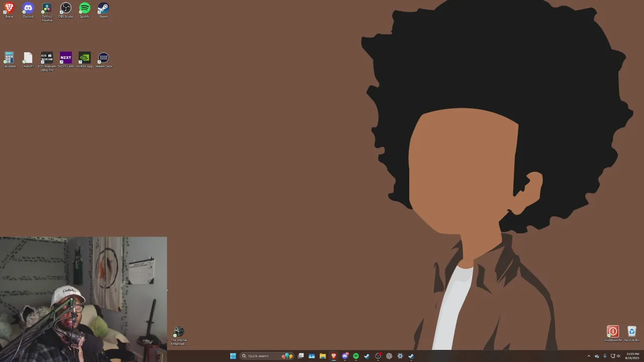Switch to Brave in the taskbar

click(334, 356)
